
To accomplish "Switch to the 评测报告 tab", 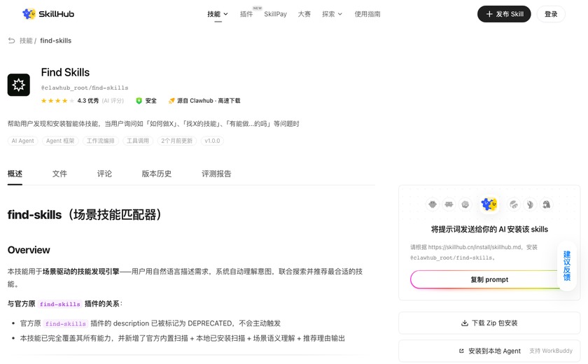I will tap(216, 174).
